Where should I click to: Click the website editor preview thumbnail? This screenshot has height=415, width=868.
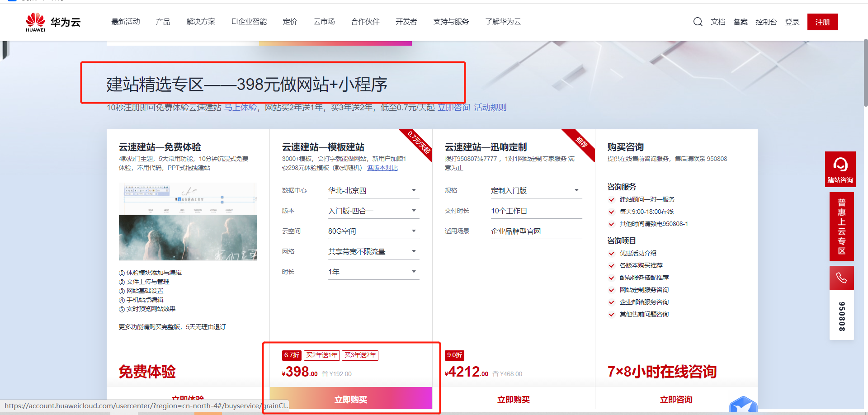pos(188,222)
